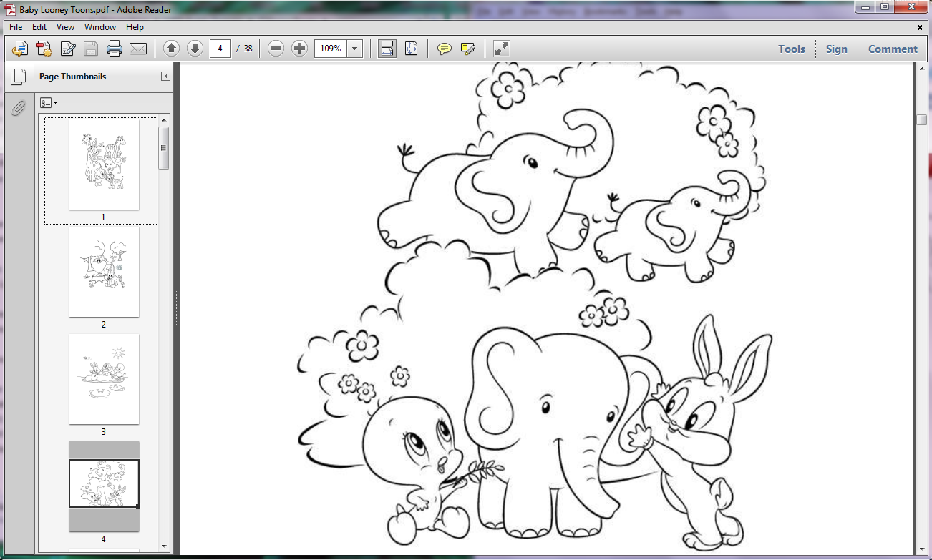This screenshot has width=932, height=560.
Task: Open the zoom percentage dropdown
Action: pyautogui.click(x=355, y=49)
